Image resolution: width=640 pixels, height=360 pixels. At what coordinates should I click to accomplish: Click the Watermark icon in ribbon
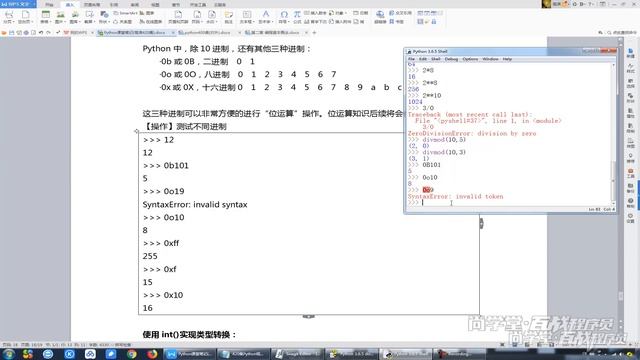point(212,14)
